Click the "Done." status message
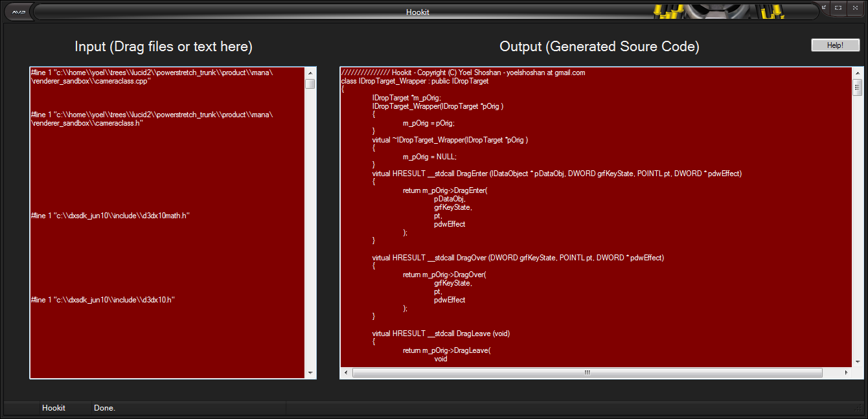Viewport: 868px width, 419px height. (x=104, y=408)
